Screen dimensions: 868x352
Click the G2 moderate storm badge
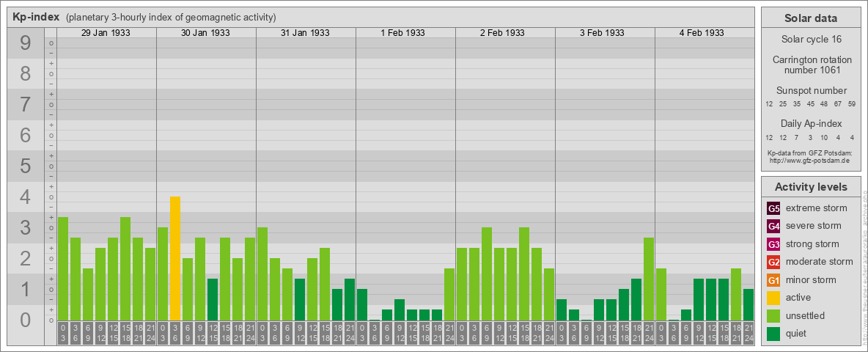[773, 262]
